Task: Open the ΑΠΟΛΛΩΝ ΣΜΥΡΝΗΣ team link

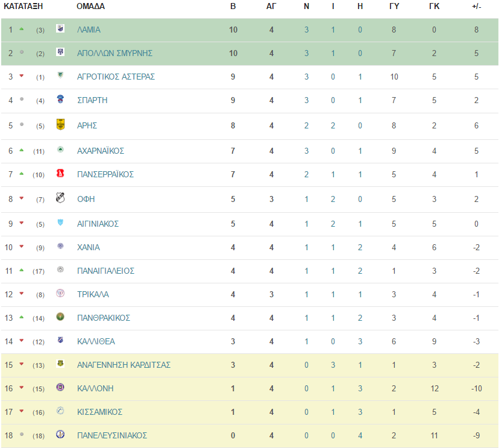Action: [x=115, y=53]
